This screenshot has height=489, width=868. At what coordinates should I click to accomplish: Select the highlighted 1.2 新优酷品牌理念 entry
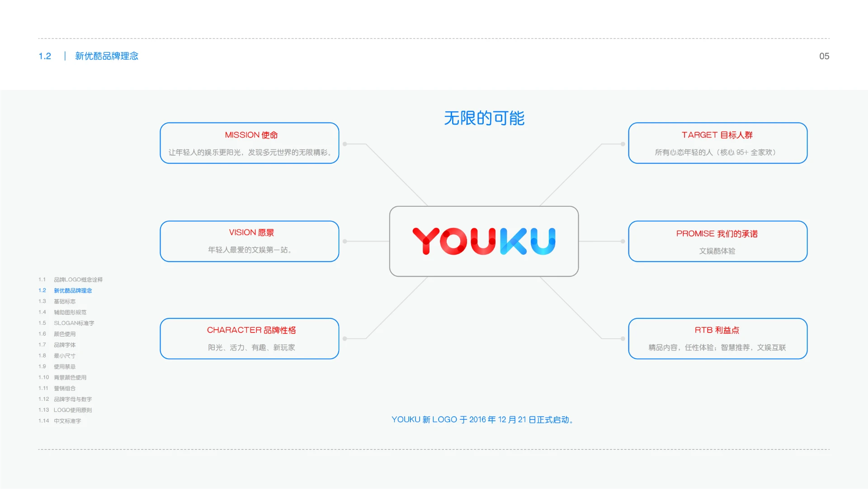point(73,290)
